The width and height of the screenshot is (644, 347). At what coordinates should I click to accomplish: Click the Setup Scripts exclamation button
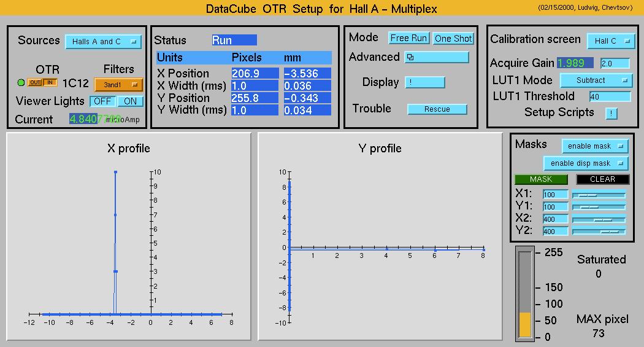point(611,113)
